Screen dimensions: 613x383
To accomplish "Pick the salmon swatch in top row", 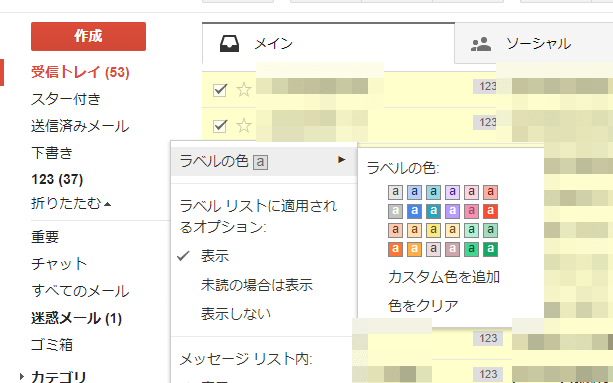I will (490, 192).
